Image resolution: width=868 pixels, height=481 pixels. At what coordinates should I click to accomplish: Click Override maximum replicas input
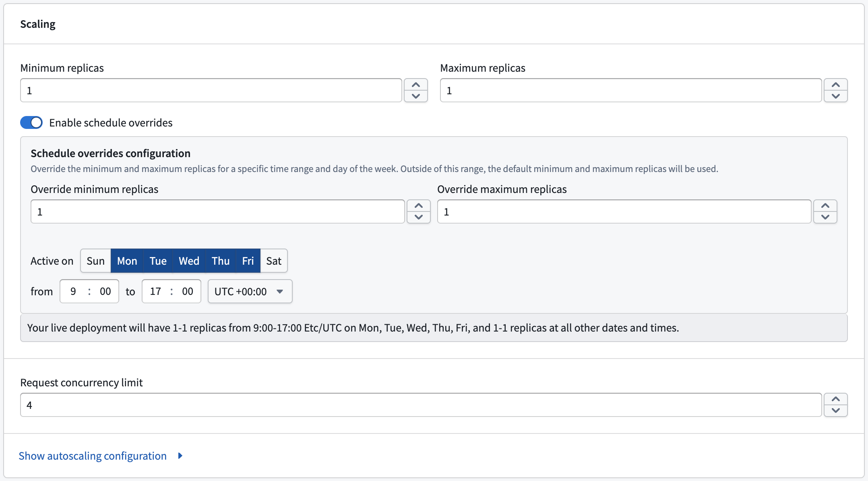pos(624,211)
